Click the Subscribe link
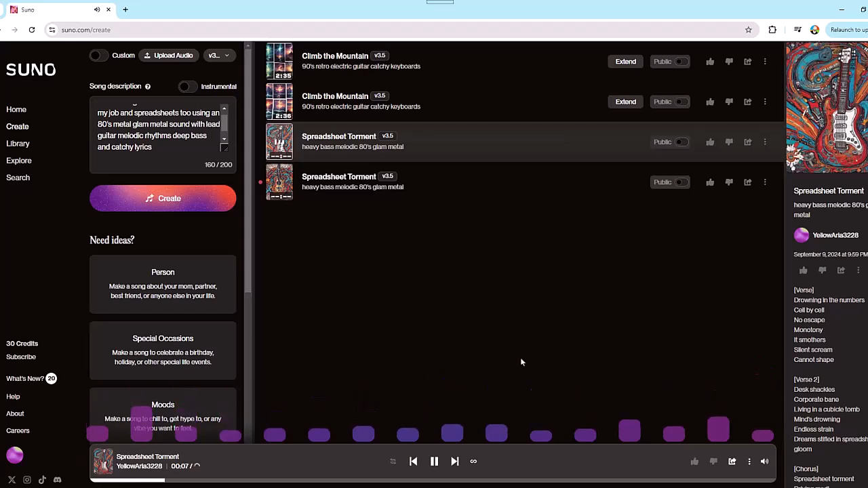868x488 pixels. point(21,357)
